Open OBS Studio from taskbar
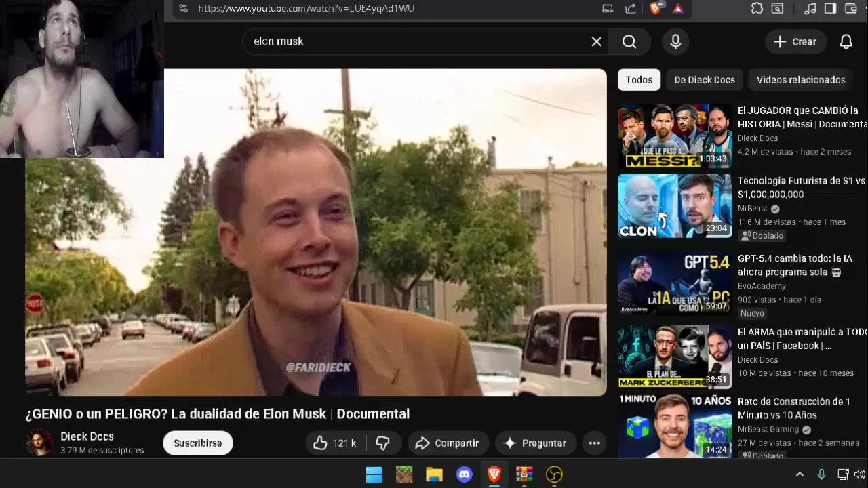 (554, 474)
